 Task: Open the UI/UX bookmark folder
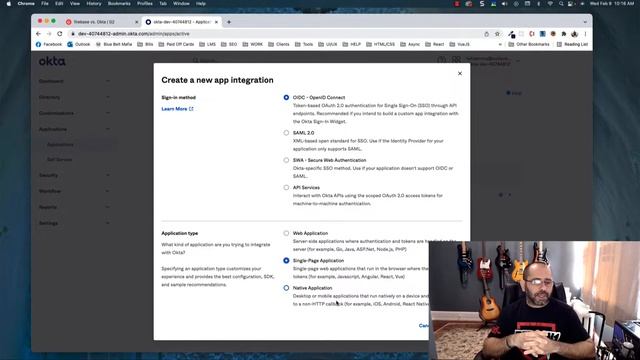click(328, 44)
